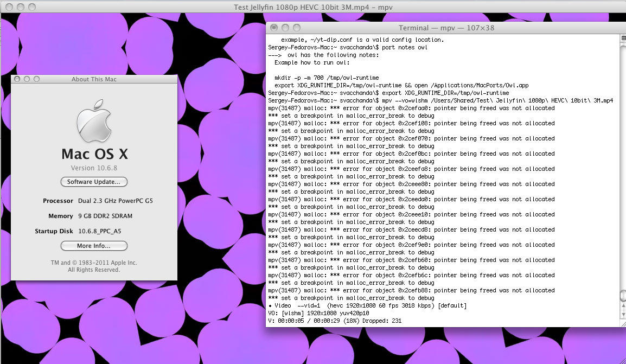
Task: Zoom the About This Mac window
Action: tap(36, 79)
